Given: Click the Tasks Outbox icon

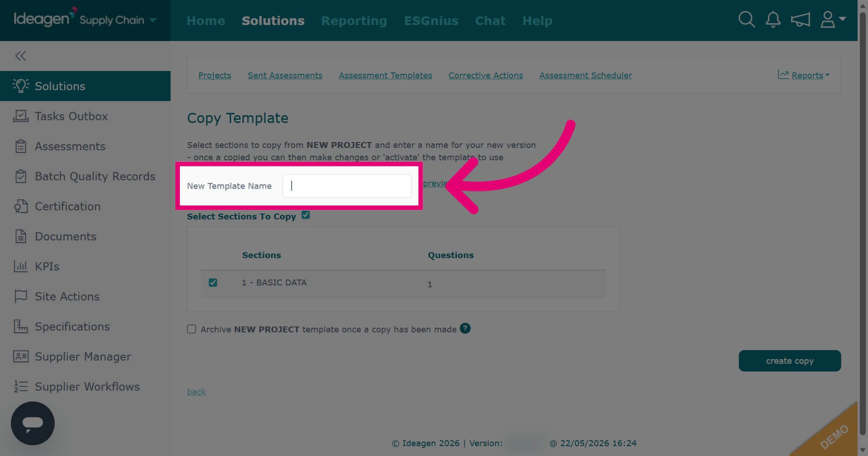Looking at the screenshot, I should [x=21, y=116].
